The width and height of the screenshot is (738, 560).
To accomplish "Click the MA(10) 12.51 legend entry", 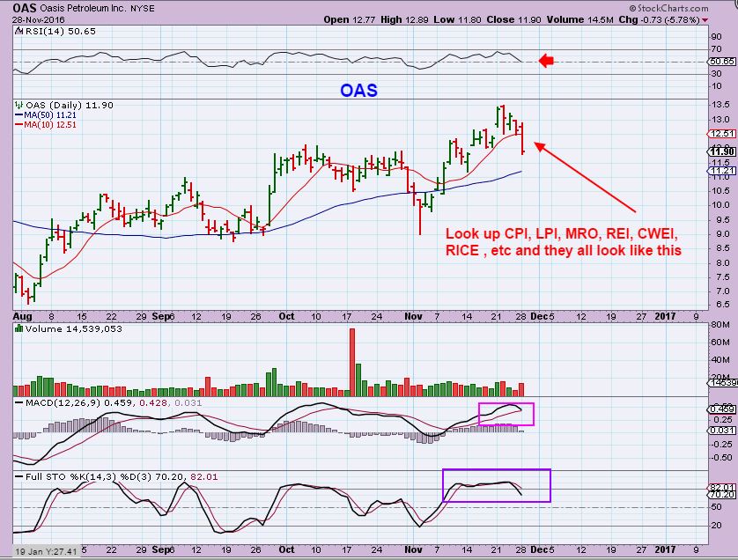I will pyautogui.click(x=46, y=125).
